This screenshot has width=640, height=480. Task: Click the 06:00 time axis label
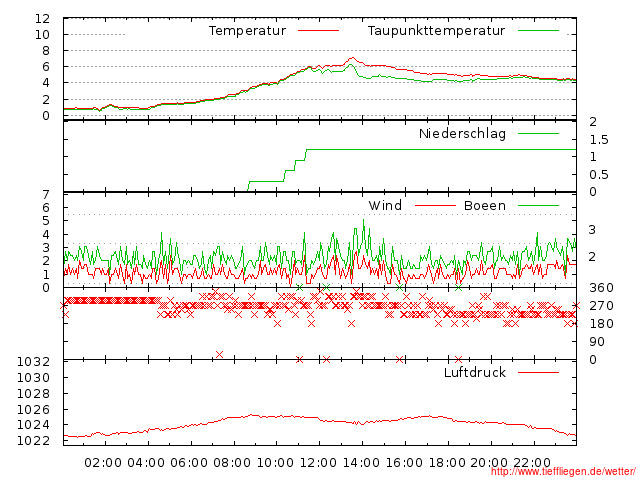tap(189, 463)
